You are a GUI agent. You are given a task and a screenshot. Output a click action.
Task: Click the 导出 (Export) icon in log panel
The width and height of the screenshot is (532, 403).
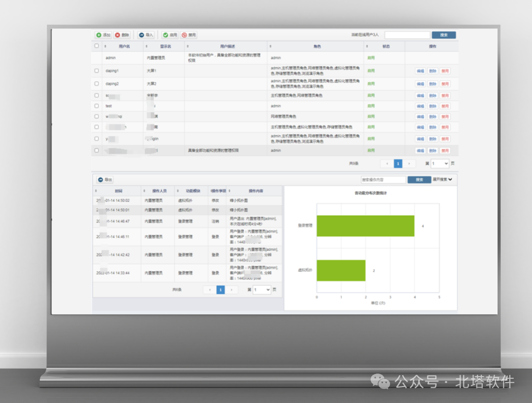[101, 180]
